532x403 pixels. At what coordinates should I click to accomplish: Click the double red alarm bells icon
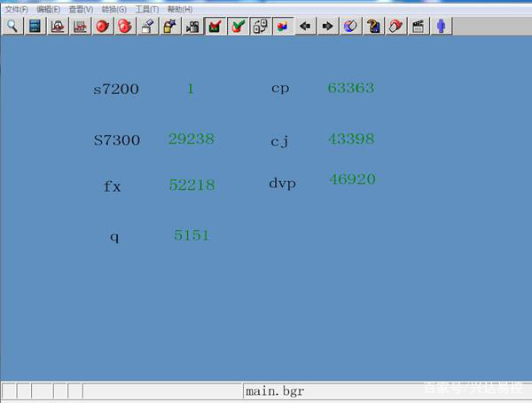click(x=125, y=26)
